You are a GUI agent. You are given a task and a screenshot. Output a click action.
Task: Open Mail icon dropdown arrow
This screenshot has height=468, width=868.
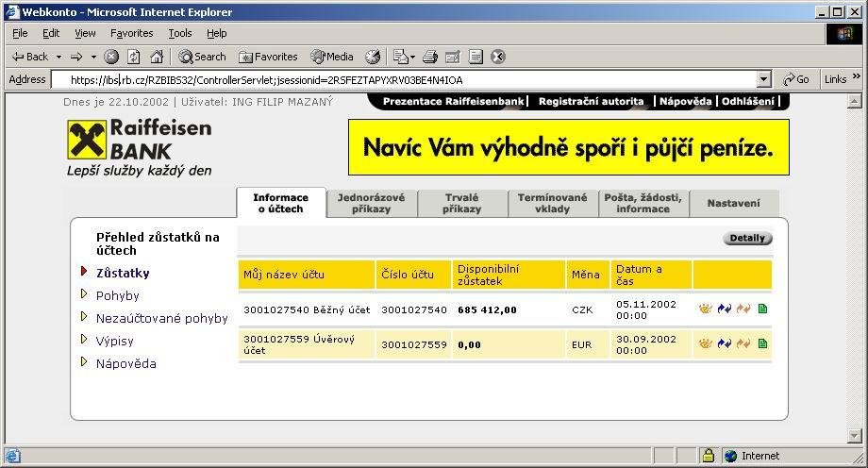point(412,57)
